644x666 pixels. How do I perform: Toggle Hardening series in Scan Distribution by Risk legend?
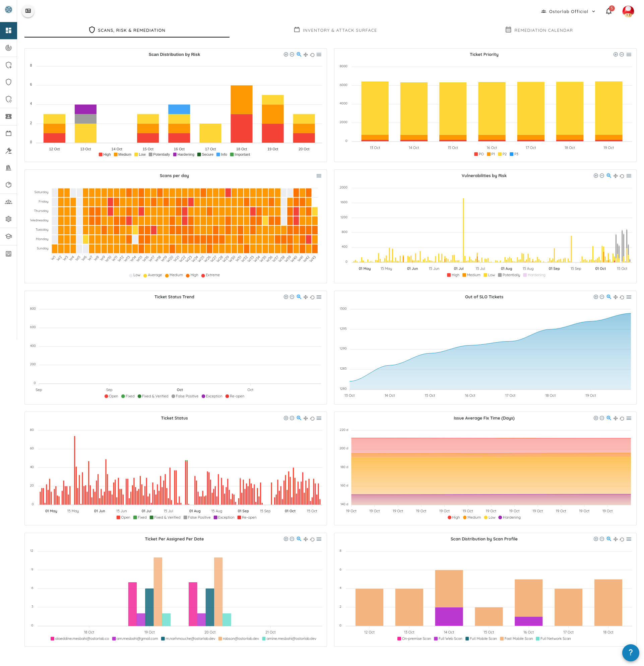(x=184, y=155)
